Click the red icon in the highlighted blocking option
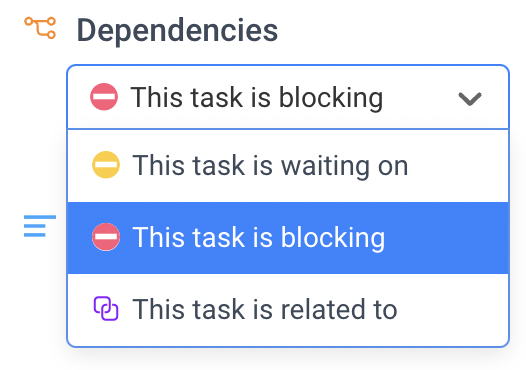This screenshot has height=370, width=526. coord(106,237)
